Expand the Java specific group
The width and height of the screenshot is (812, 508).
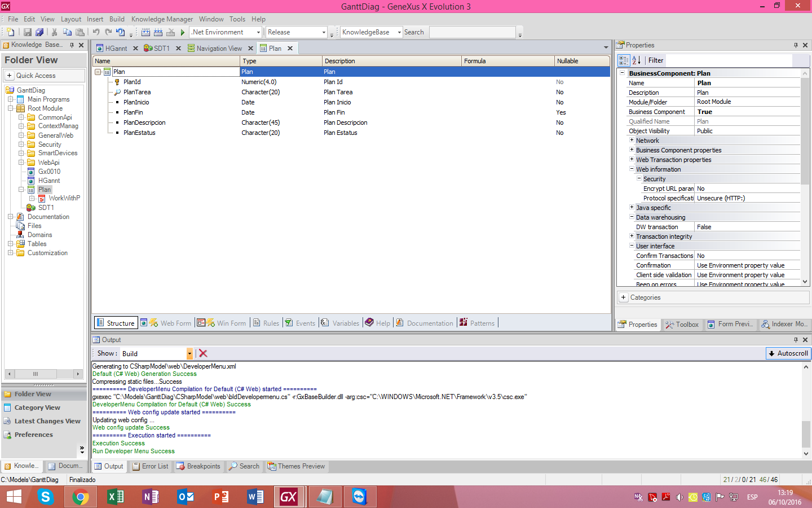point(632,207)
